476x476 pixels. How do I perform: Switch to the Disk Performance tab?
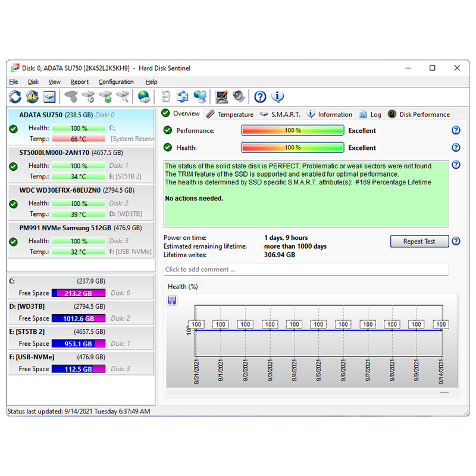(x=419, y=114)
